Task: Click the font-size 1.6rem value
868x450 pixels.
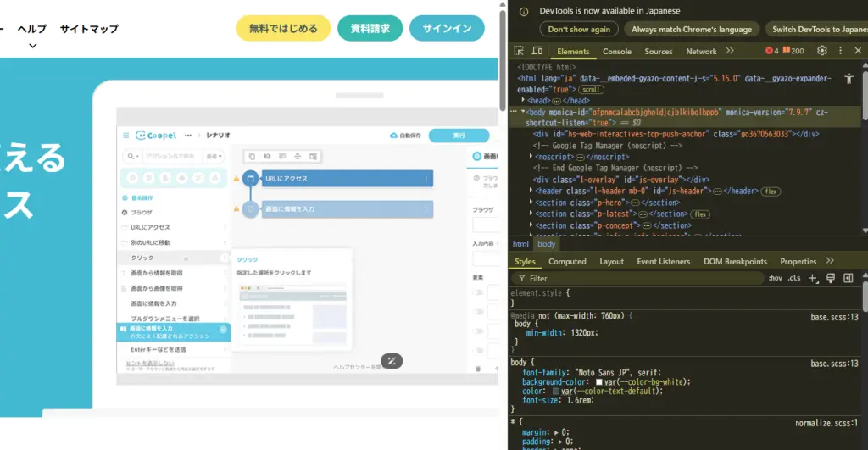Action: (x=580, y=400)
